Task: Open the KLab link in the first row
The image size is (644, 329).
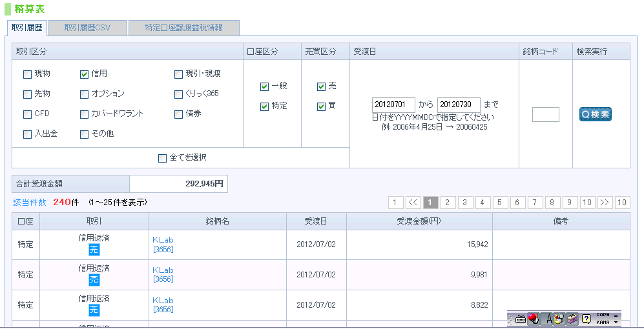Action: 163,240
